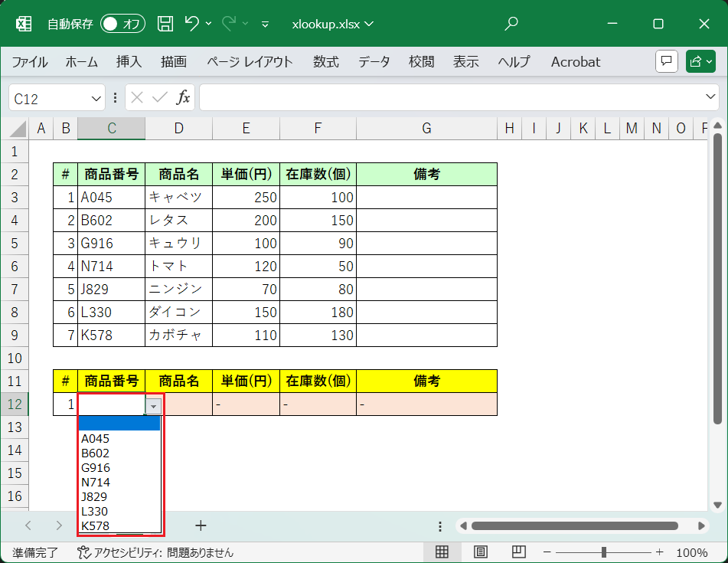Select the Normal view grid icon

pos(442,552)
